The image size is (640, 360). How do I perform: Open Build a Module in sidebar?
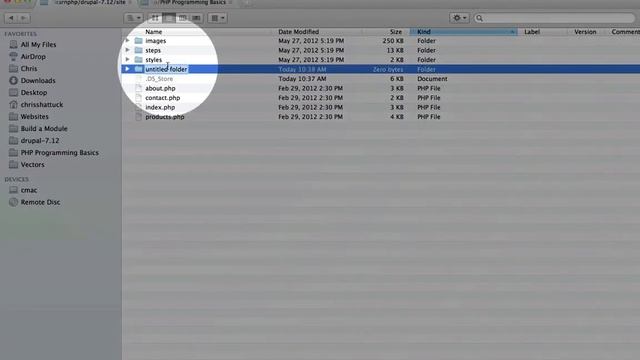[44, 129]
